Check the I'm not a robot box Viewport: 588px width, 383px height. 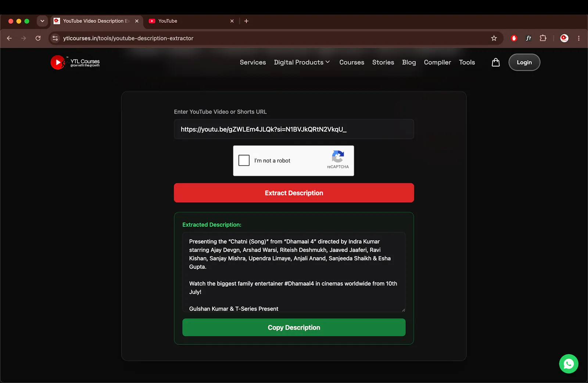244,160
